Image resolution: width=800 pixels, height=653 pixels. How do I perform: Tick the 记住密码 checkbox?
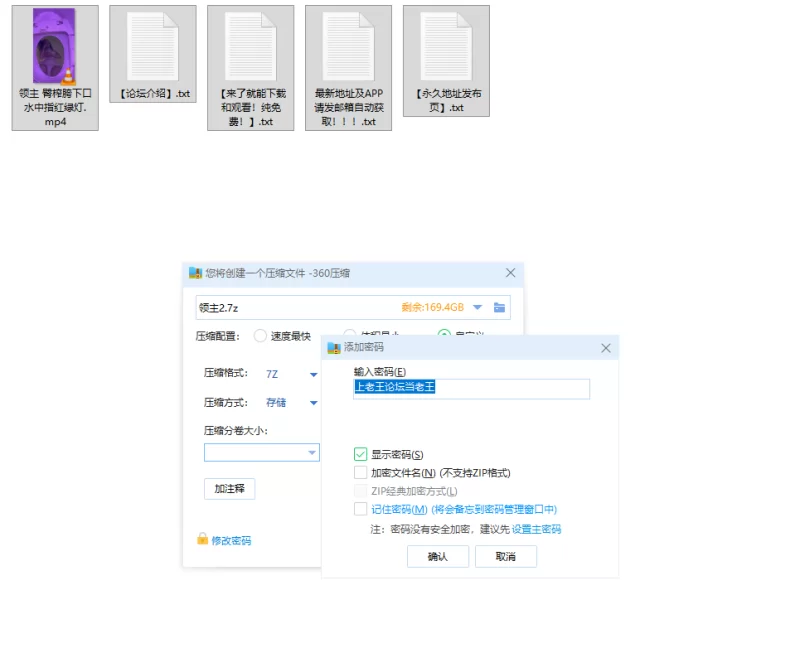pyautogui.click(x=361, y=509)
